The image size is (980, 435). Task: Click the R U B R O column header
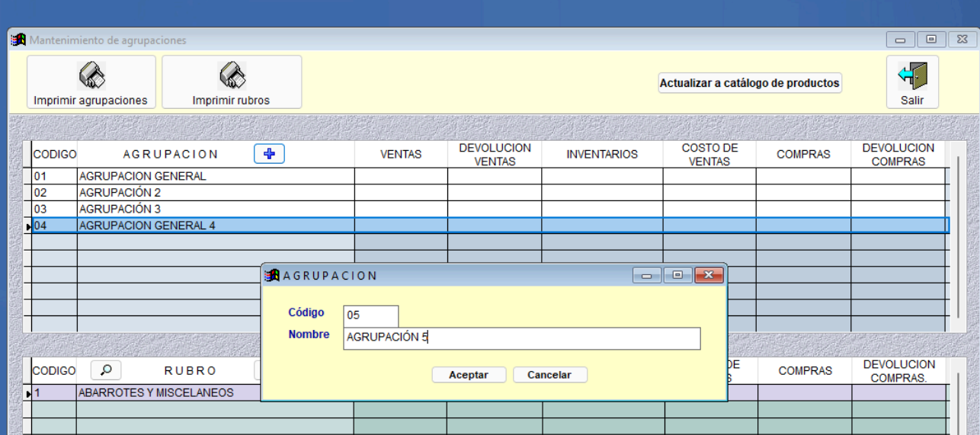pos(191,370)
